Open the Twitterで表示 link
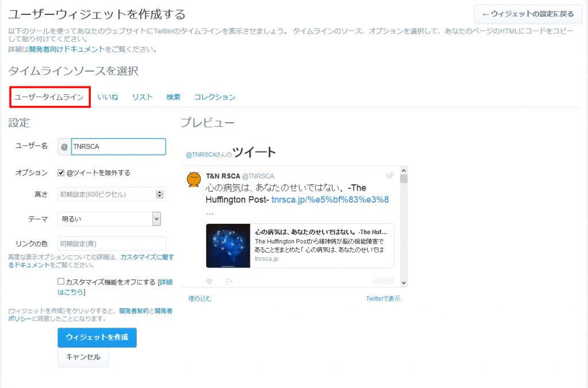 [x=383, y=298]
